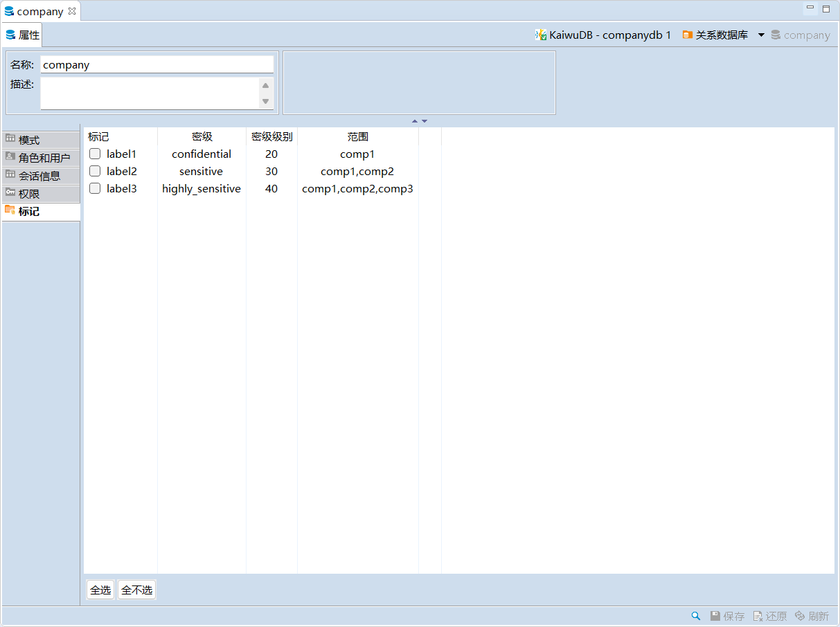Click the 名称 input field

tap(157, 64)
